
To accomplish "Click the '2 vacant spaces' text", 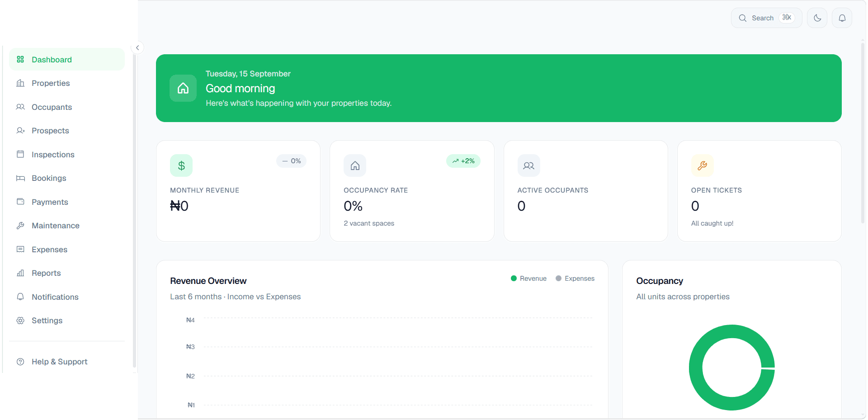I will [369, 223].
